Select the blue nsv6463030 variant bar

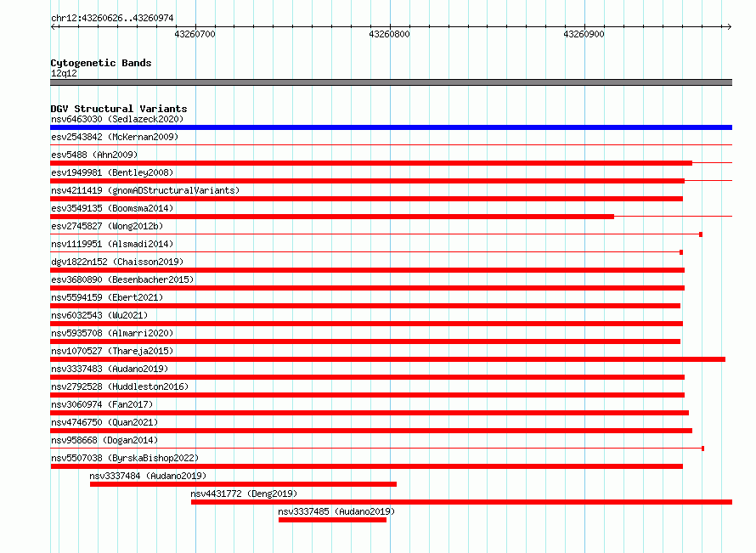tap(391, 127)
